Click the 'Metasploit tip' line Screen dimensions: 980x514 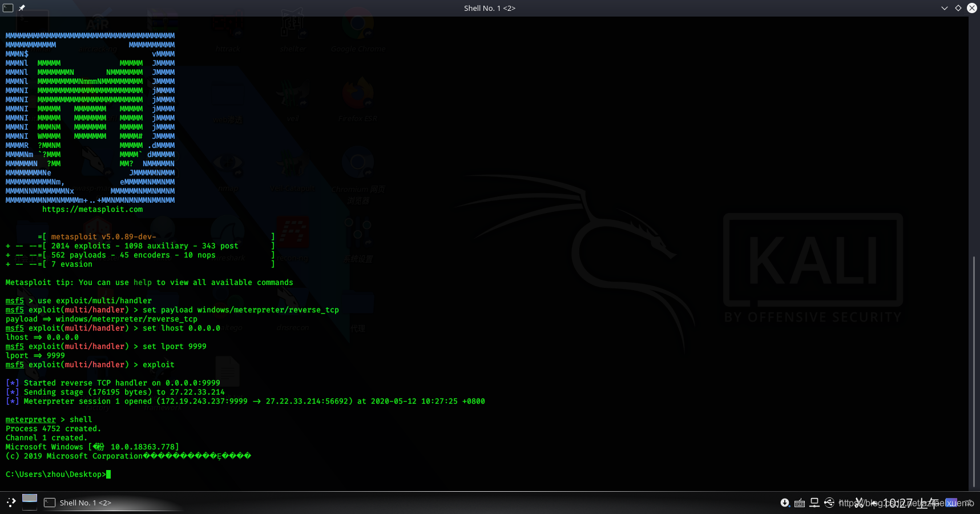pos(150,283)
